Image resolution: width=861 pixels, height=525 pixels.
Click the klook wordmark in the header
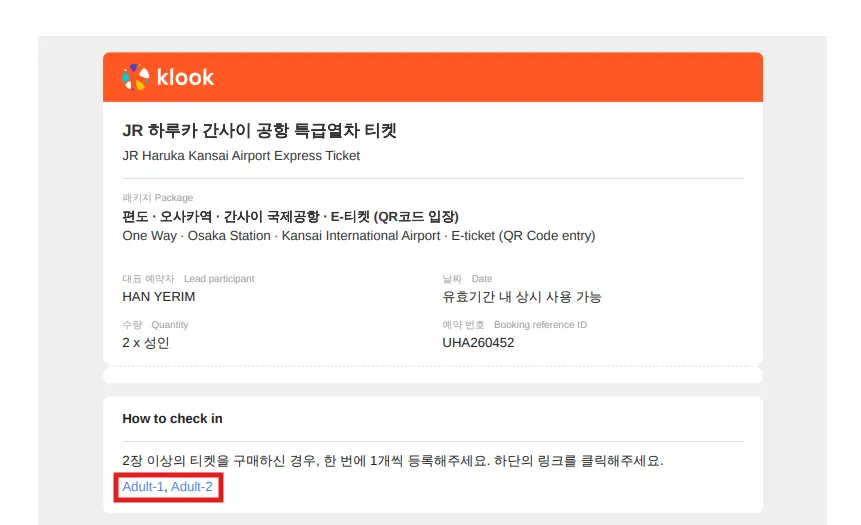click(x=185, y=77)
